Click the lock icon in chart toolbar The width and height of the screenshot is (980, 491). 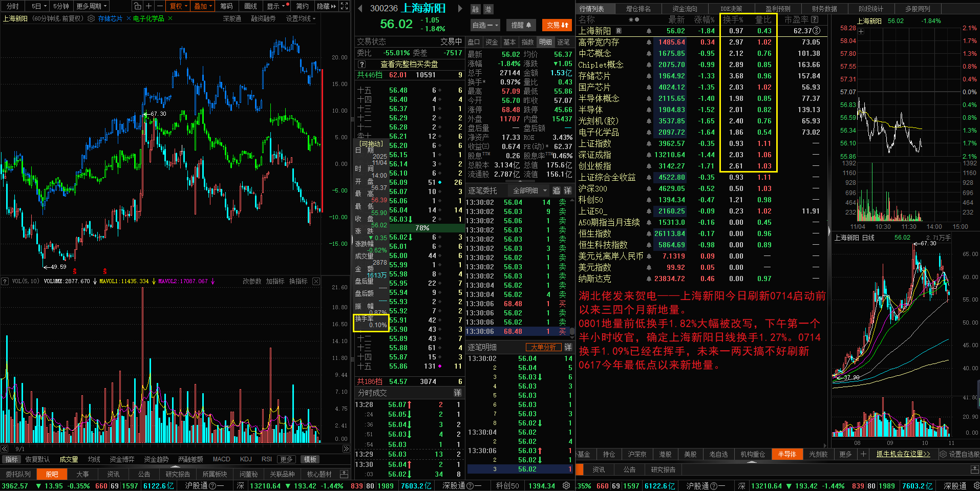[x=137, y=6]
